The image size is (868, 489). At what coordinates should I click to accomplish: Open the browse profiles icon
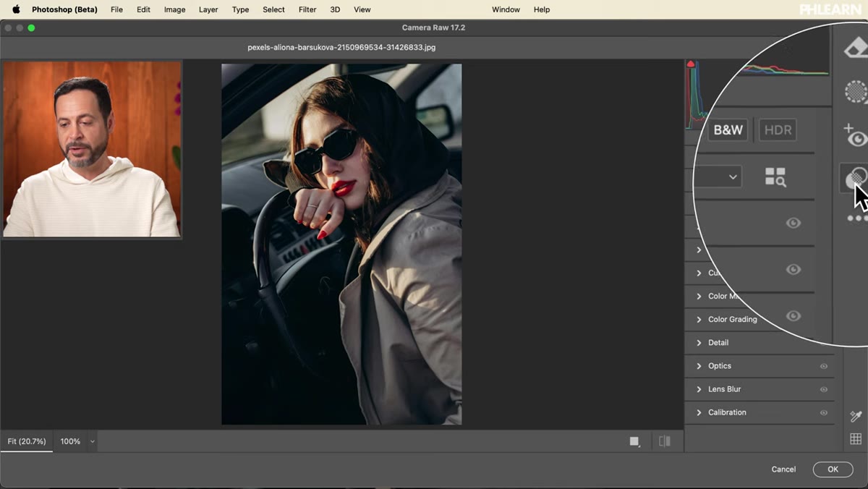[x=775, y=177]
